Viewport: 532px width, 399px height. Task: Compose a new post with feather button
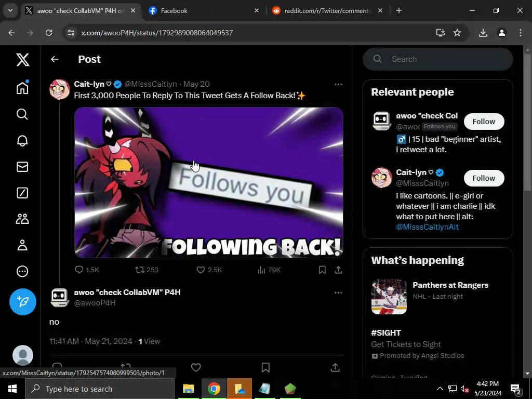(x=23, y=302)
